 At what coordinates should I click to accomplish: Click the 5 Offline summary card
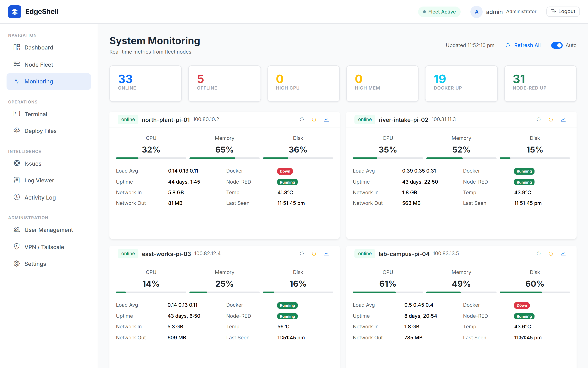coord(225,83)
